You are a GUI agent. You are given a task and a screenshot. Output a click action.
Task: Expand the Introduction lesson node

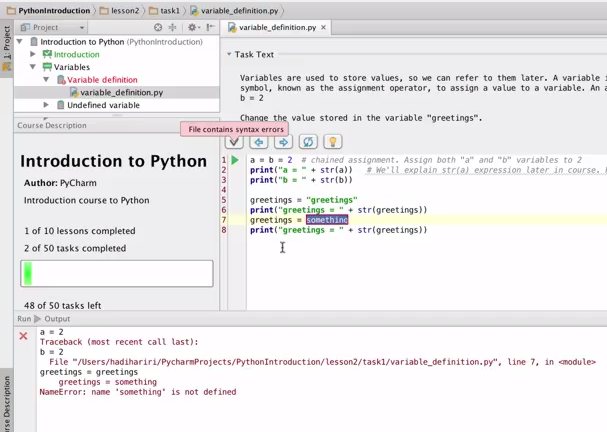33,54
